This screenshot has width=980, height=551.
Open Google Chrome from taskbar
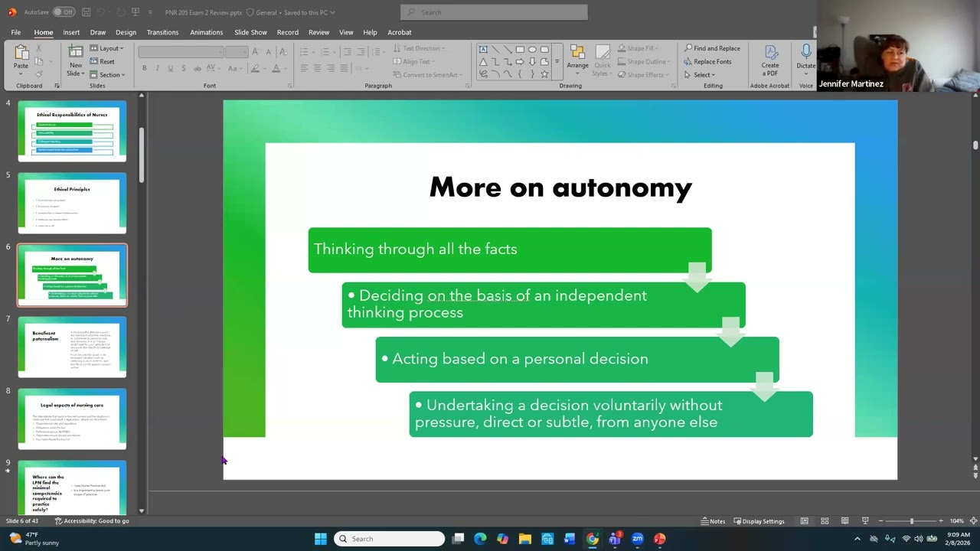tap(593, 539)
